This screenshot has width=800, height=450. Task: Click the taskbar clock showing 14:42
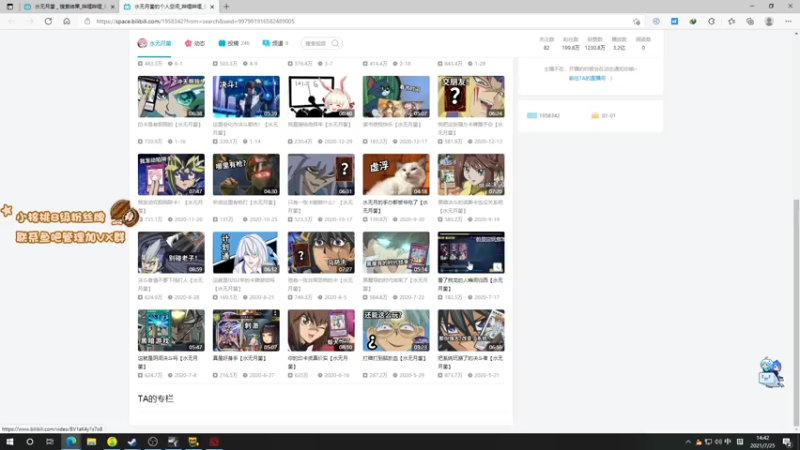(x=762, y=442)
